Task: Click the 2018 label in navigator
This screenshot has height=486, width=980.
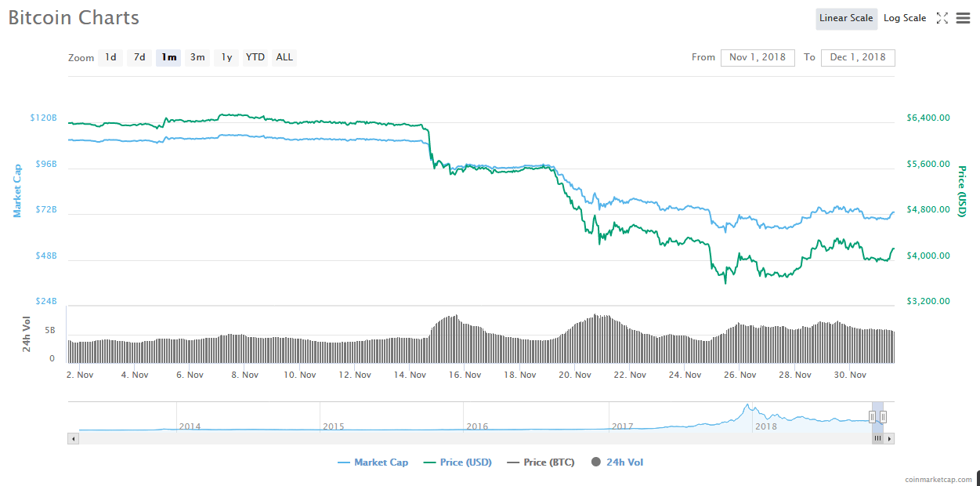Action: coord(765,426)
